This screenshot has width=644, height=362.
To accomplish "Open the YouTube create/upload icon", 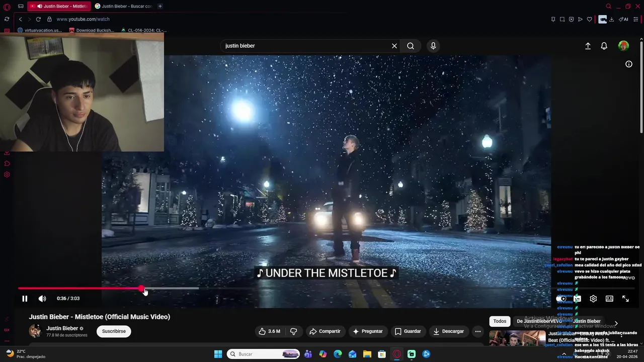I will click(x=588, y=46).
